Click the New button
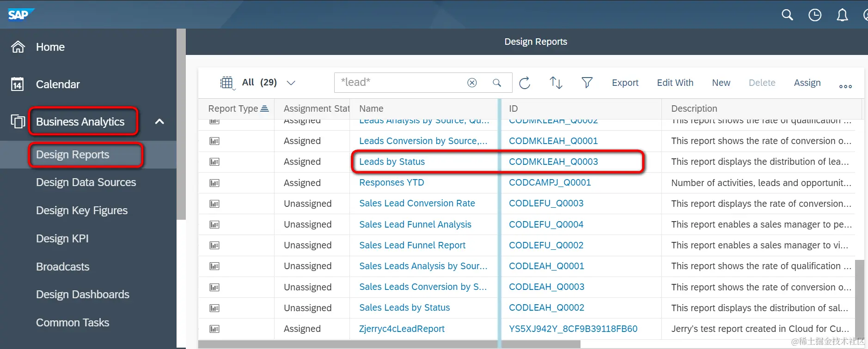 click(721, 83)
